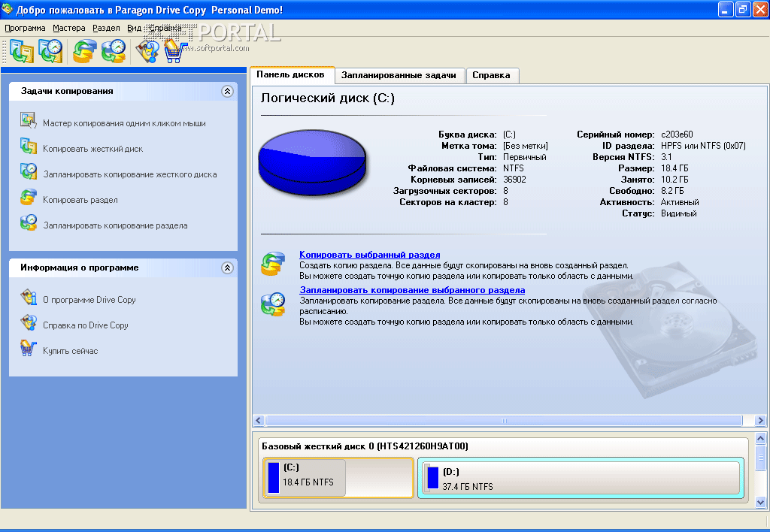770x532 pixels.
Task: Click the disk map vertical scrollbar up arrow
Action: click(761, 438)
